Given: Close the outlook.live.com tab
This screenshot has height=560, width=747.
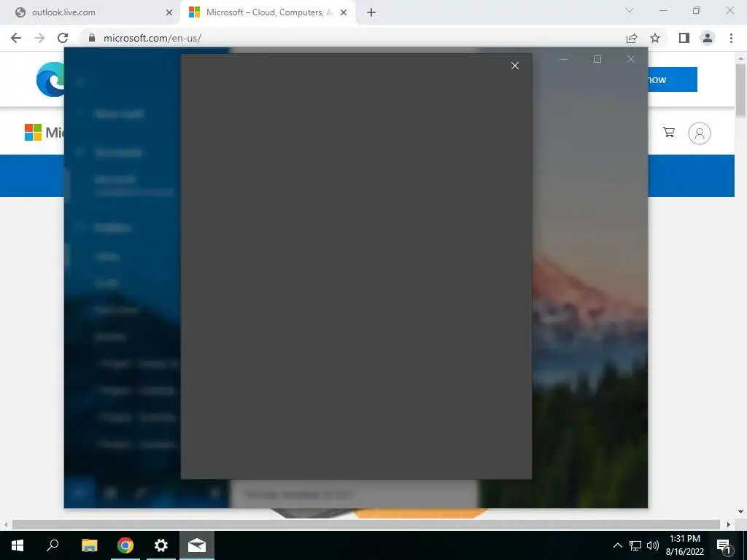Looking at the screenshot, I should pos(169,12).
